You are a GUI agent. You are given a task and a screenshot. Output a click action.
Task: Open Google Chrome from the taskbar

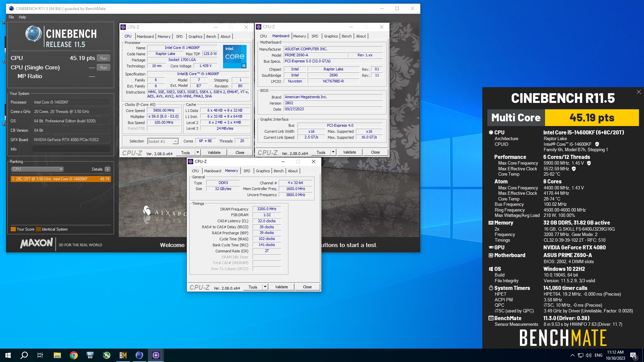74,355
